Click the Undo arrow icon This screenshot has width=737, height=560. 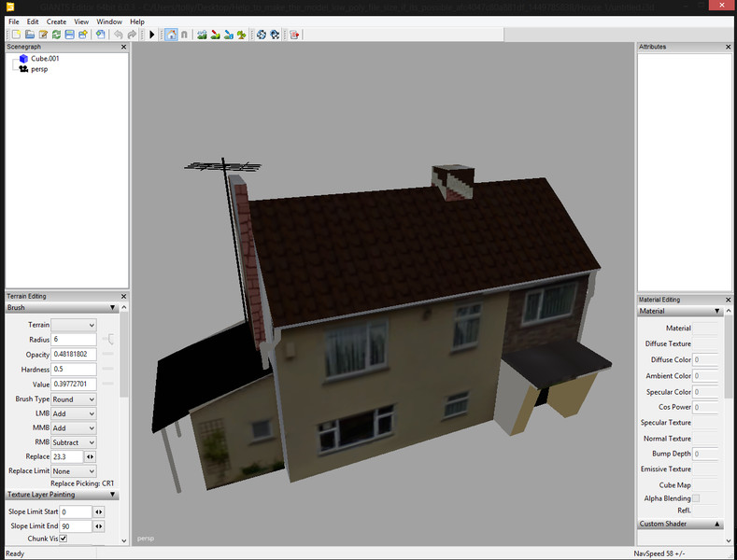point(118,35)
